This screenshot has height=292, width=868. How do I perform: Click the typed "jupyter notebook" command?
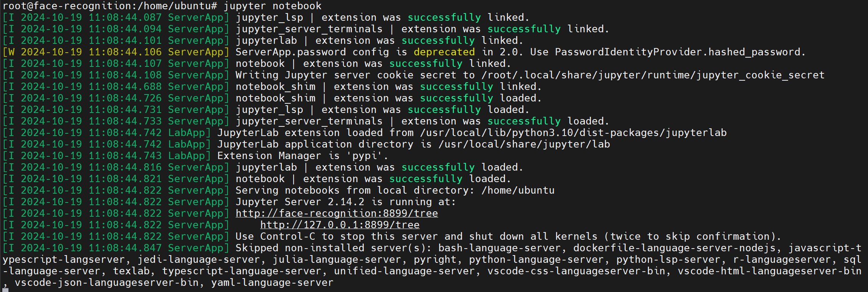272,6
